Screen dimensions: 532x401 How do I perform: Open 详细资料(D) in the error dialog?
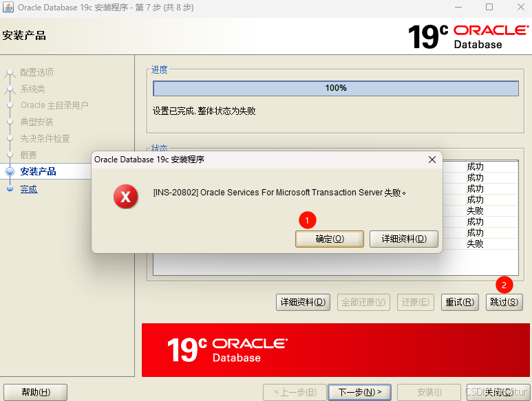[x=404, y=239]
